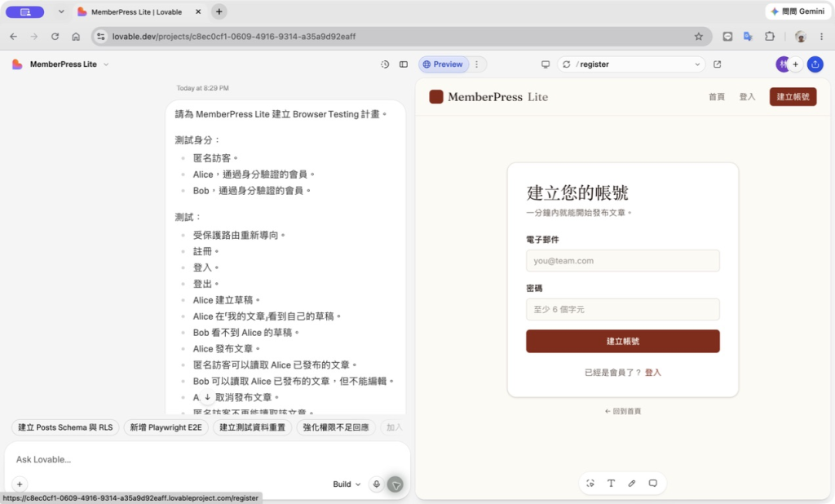
Task: Click the browser profile avatar
Action: tap(800, 36)
